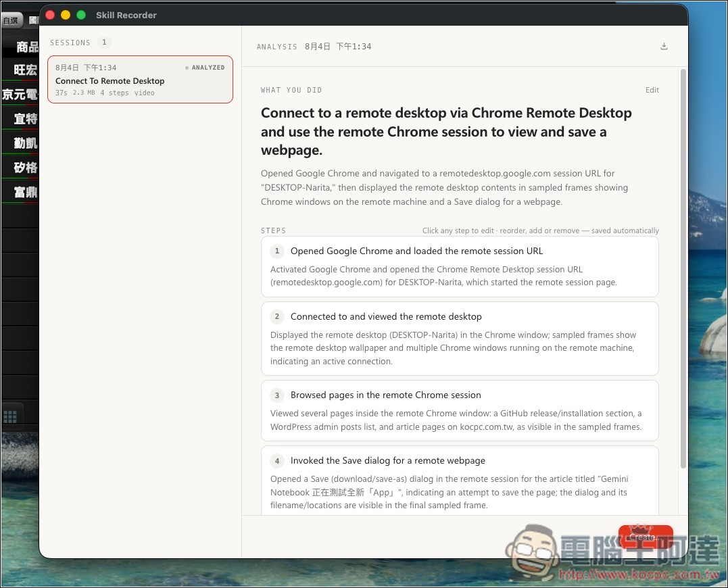728x588 pixels.
Task: Click the sessions count badge '1'
Action: tap(104, 42)
